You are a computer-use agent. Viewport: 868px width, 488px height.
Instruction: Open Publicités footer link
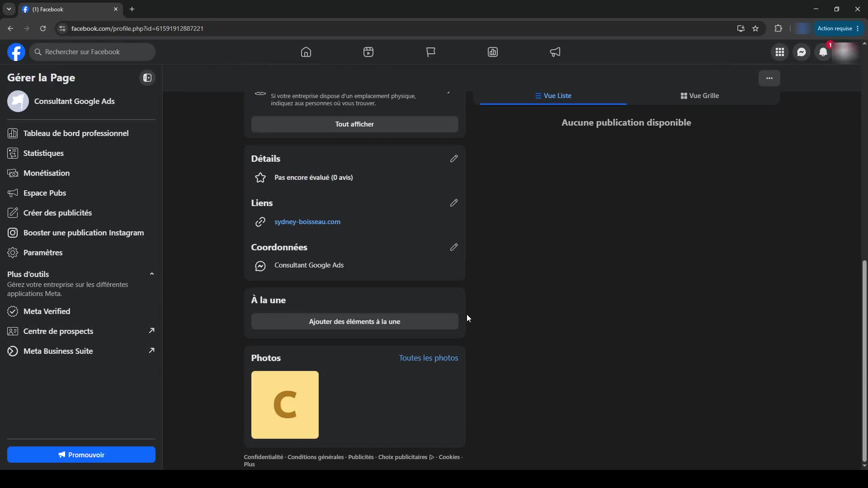tap(361, 457)
